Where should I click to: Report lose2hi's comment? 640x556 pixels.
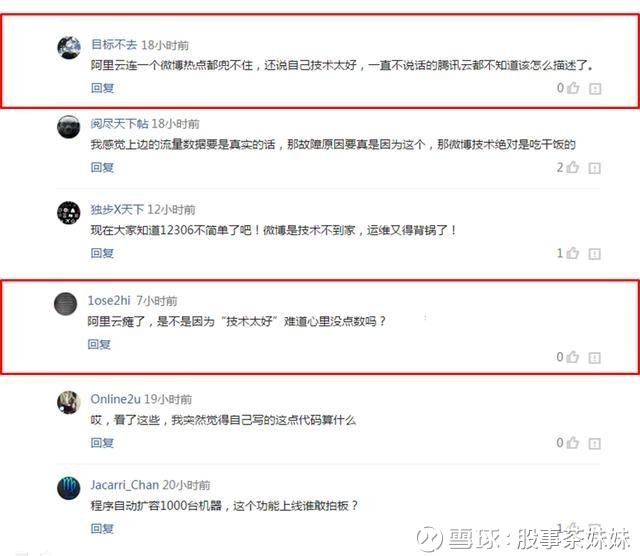(x=595, y=358)
